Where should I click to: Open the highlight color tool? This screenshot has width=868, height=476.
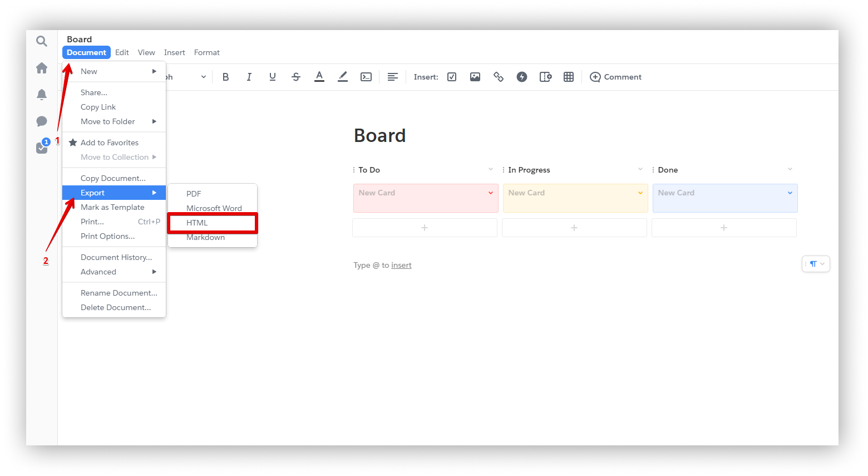pos(343,77)
